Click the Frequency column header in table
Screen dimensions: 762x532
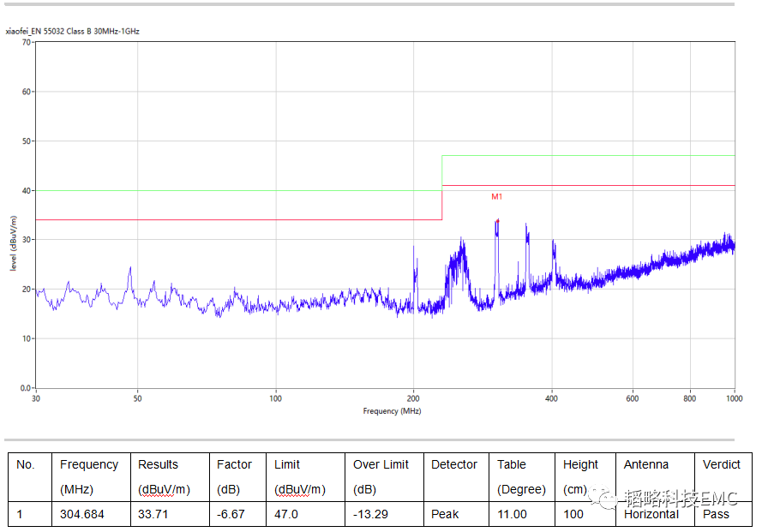(x=88, y=464)
